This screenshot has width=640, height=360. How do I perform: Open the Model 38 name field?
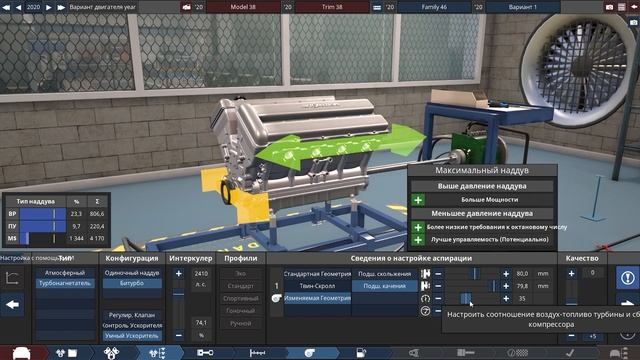click(x=243, y=7)
